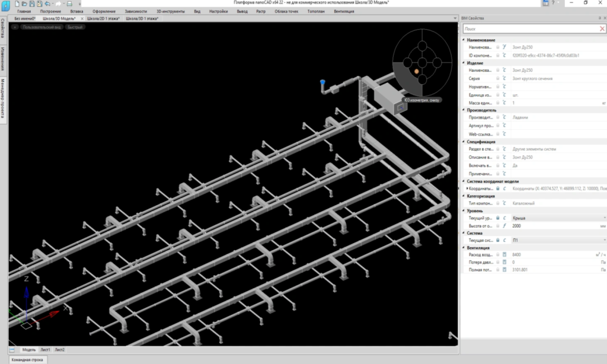This screenshot has width=607, height=364.
Task: Collapse the Вентиляция section
Action: (463, 247)
